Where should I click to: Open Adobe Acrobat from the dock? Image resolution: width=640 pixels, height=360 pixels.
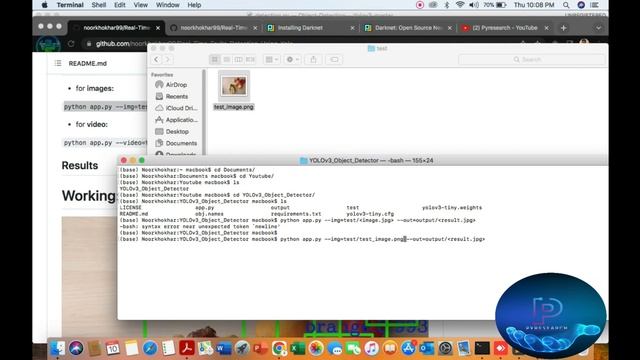pos(187,348)
